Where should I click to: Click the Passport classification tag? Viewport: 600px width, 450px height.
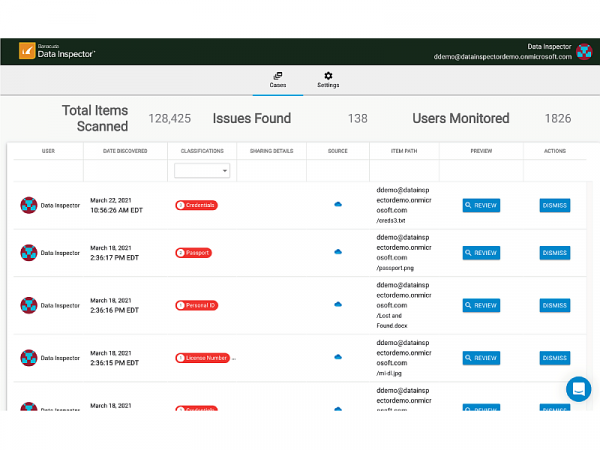pos(193,253)
